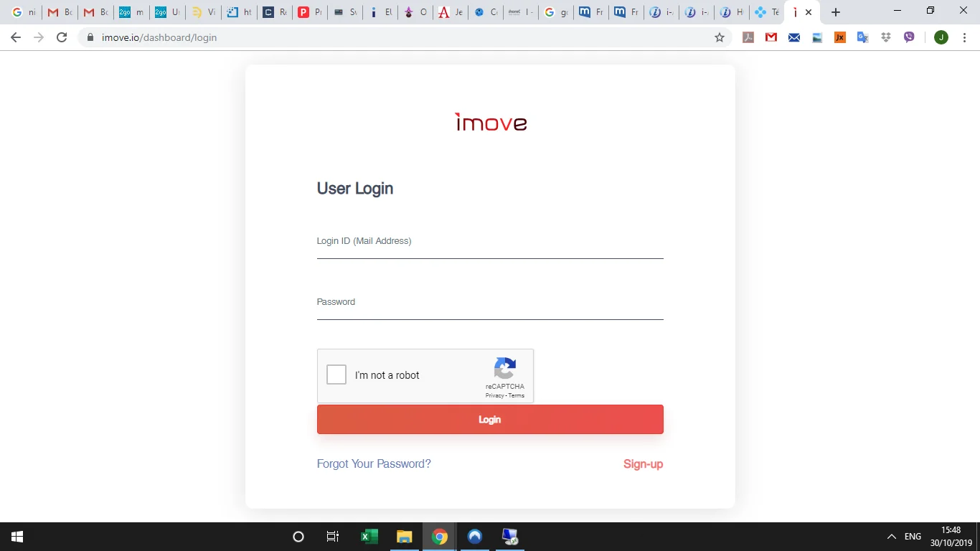Image resolution: width=980 pixels, height=551 pixels.
Task: Open the picture image extension icon
Action: pyautogui.click(x=817, y=37)
